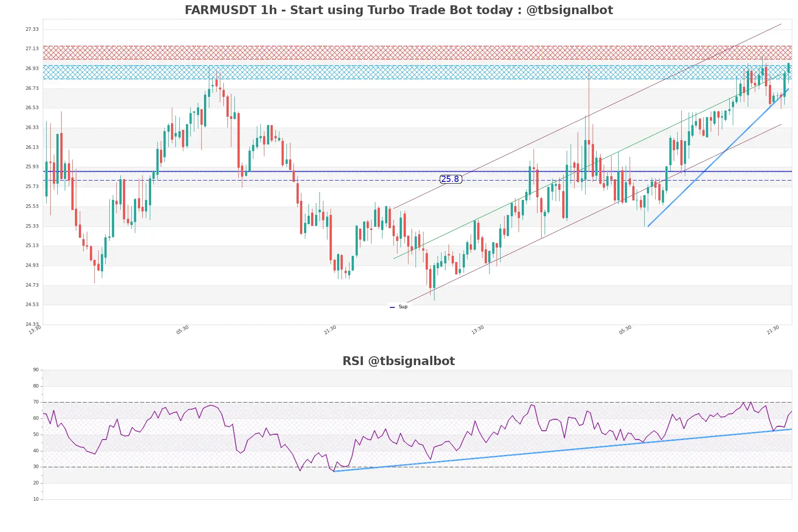
Task: Select the 25.8 support price label
Action: pyautogui.click(x=451, y=179)
